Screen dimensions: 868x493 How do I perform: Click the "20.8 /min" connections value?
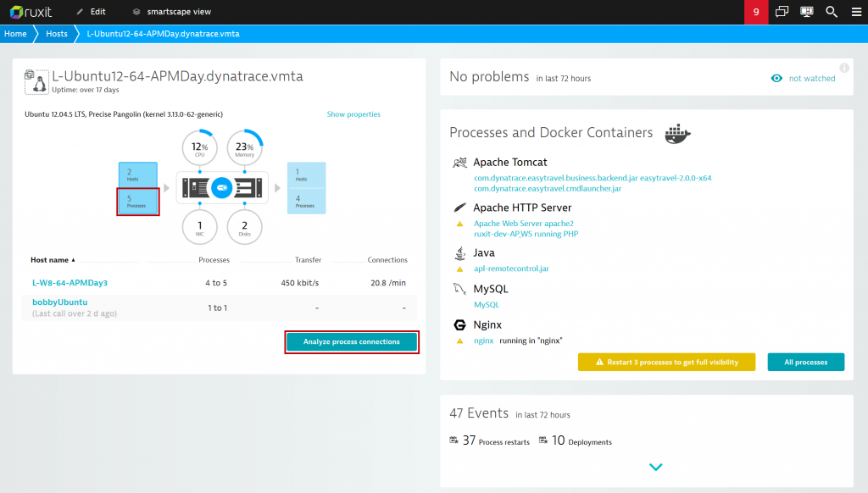[388, 283]
